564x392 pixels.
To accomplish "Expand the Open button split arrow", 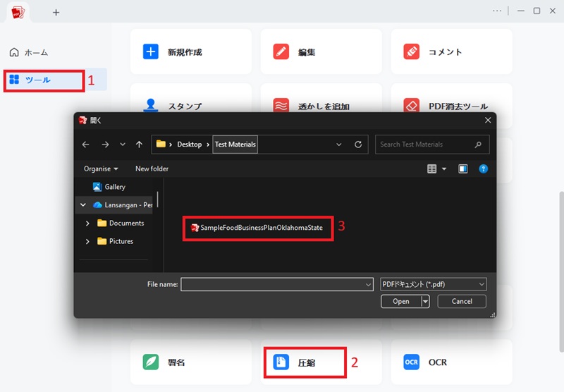I will [426, 301].
